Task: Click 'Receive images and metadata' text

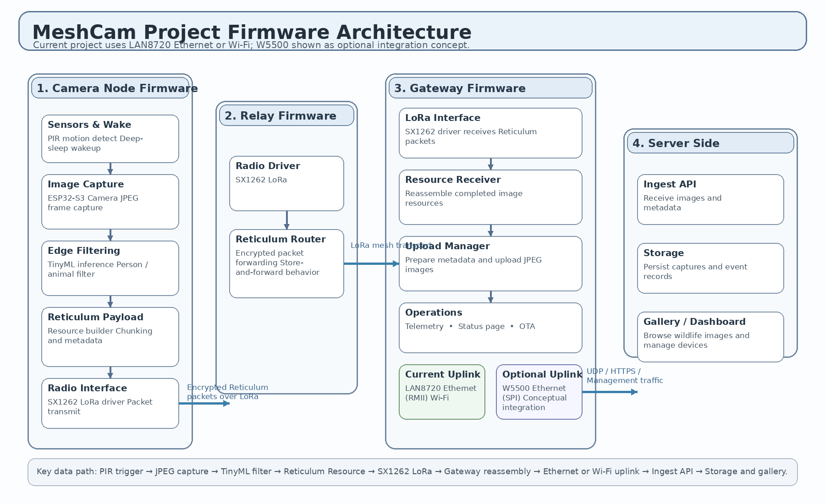Action: 682,203
